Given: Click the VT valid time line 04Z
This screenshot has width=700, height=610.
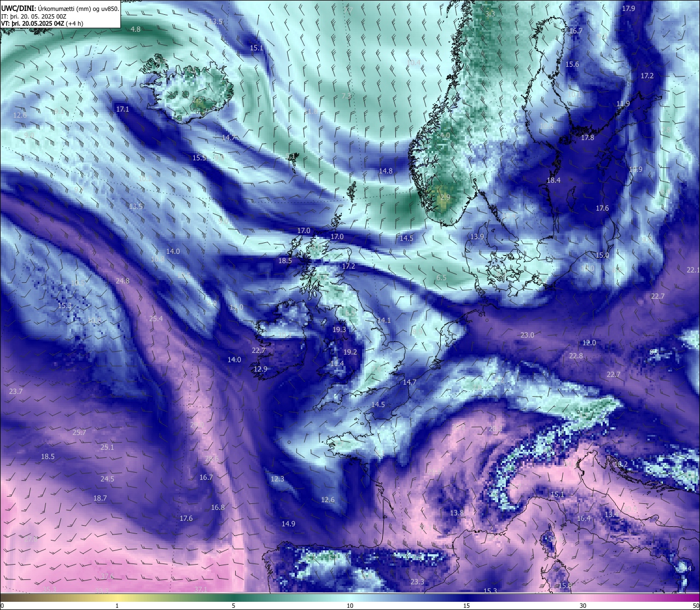Looking at the screenshot, I should pos(42,24).
